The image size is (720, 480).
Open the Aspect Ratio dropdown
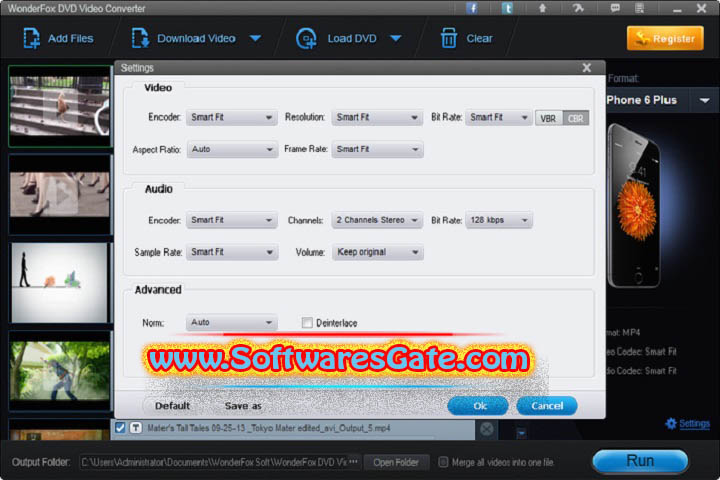(232, 150)
